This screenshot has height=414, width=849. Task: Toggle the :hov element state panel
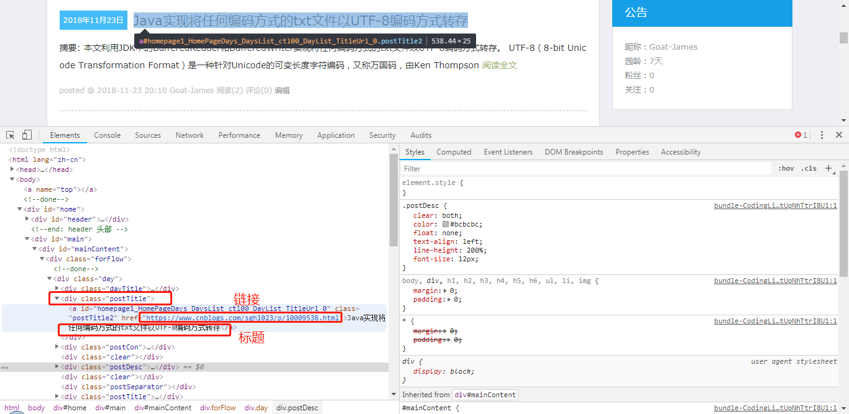[x=786, y=169]
